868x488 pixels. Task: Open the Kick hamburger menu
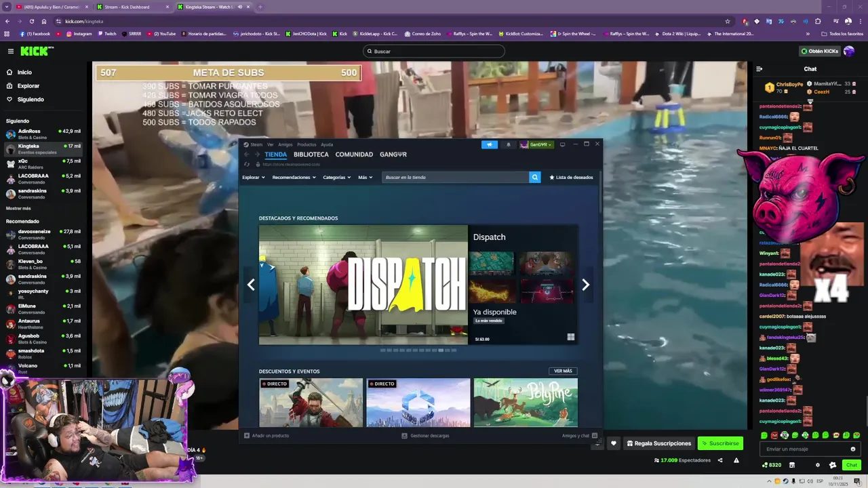coord(10,51)
